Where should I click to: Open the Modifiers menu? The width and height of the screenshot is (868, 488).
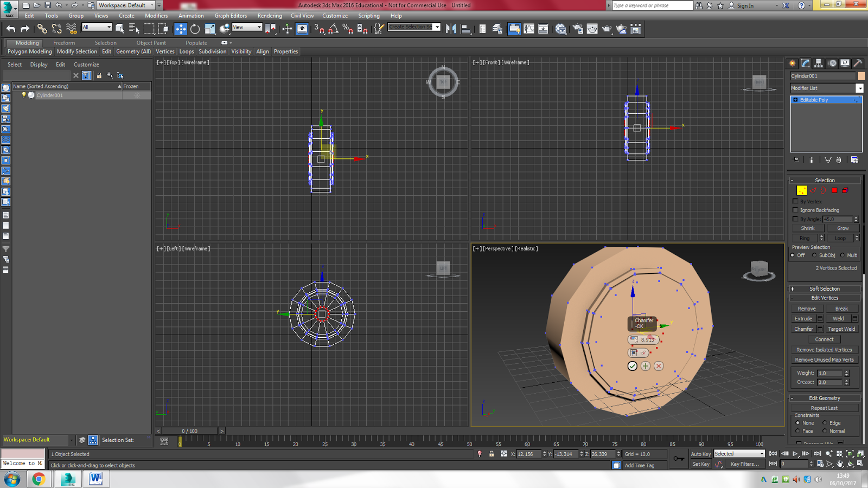[156, 16]
